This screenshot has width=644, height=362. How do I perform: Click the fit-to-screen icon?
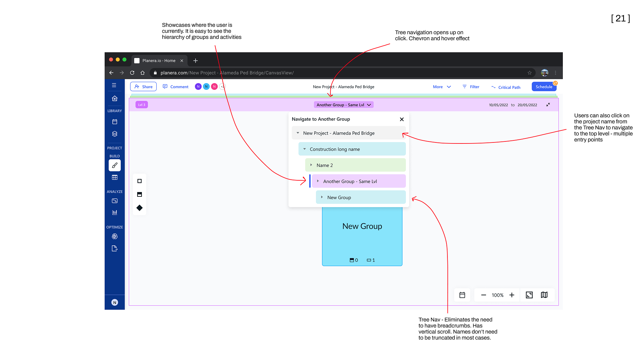tap(529, 295)
